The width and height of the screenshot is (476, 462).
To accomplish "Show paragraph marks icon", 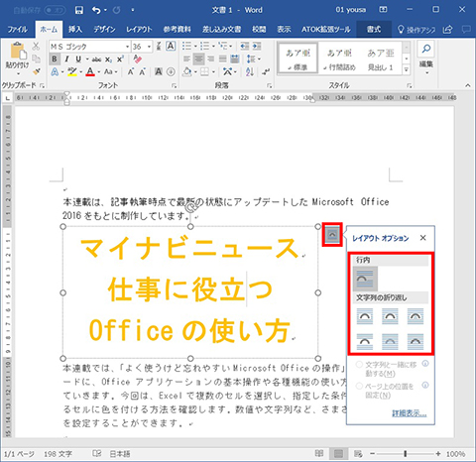I will [x=266, y=71].
